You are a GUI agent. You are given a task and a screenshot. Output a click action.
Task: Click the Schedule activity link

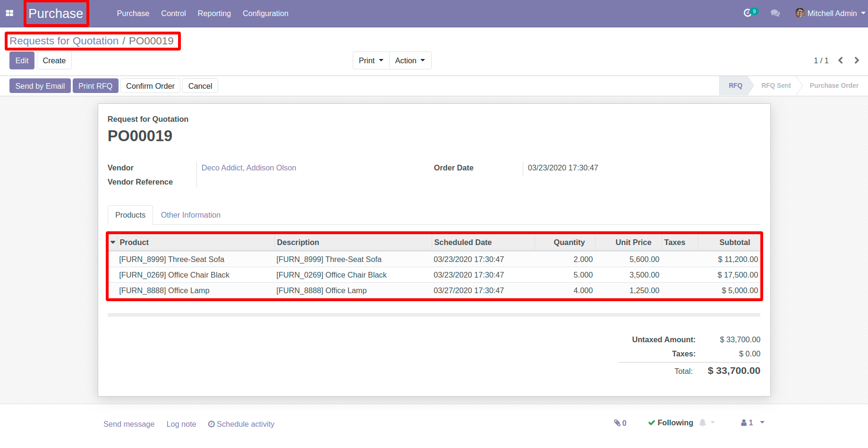coord(241,424)
